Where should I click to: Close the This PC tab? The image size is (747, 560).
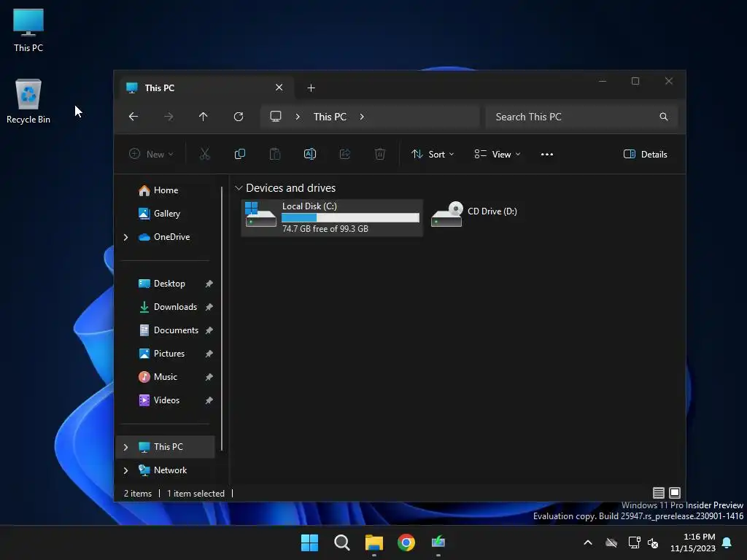279,87
